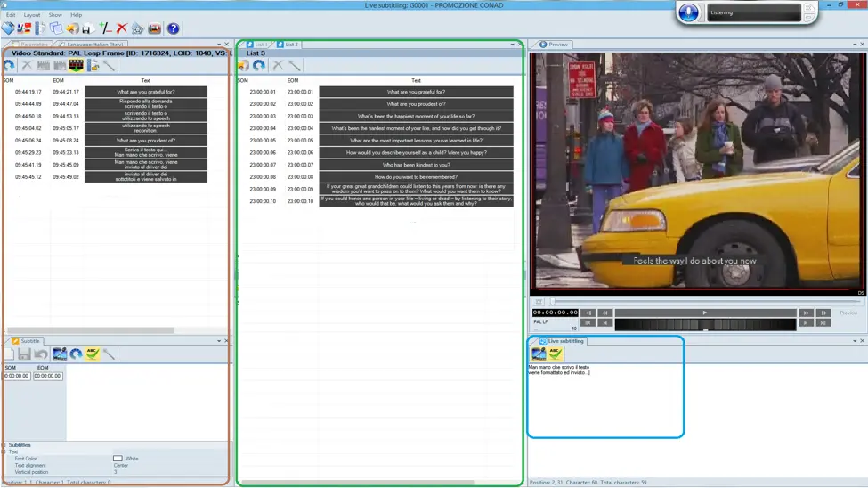Switch to the Language: Italian tab
Image resolution: width=868 pixels, height=488 pixels.
(x=95, y=44)
